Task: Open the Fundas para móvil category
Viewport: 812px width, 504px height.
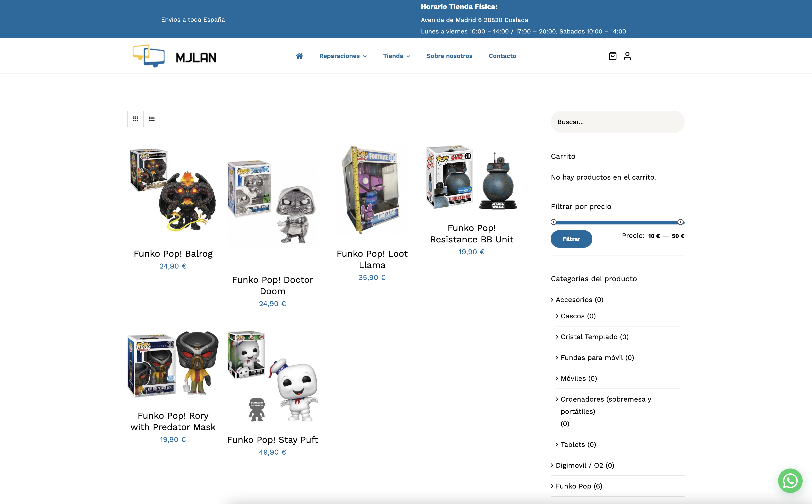Action: tap(597, 358)
